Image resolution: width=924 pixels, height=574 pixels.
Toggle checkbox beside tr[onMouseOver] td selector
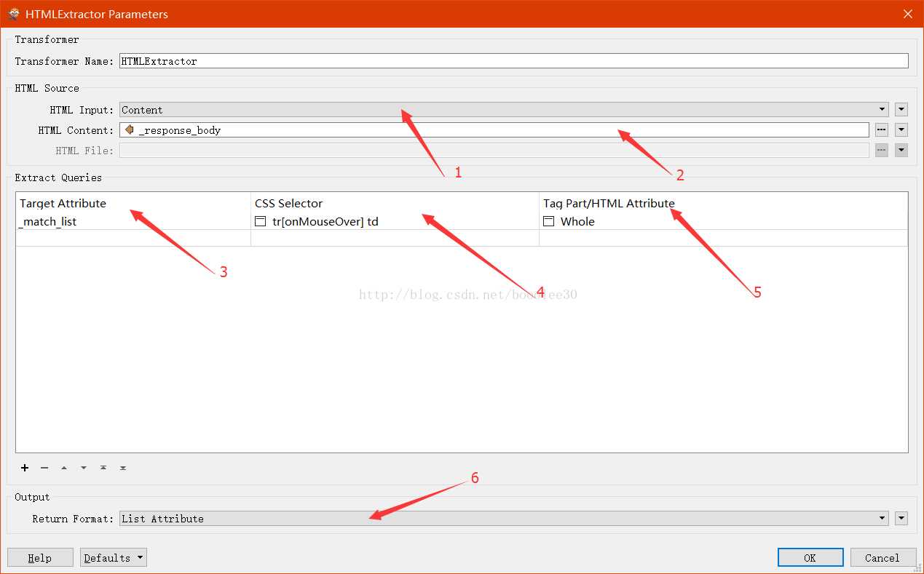point(261,221)
